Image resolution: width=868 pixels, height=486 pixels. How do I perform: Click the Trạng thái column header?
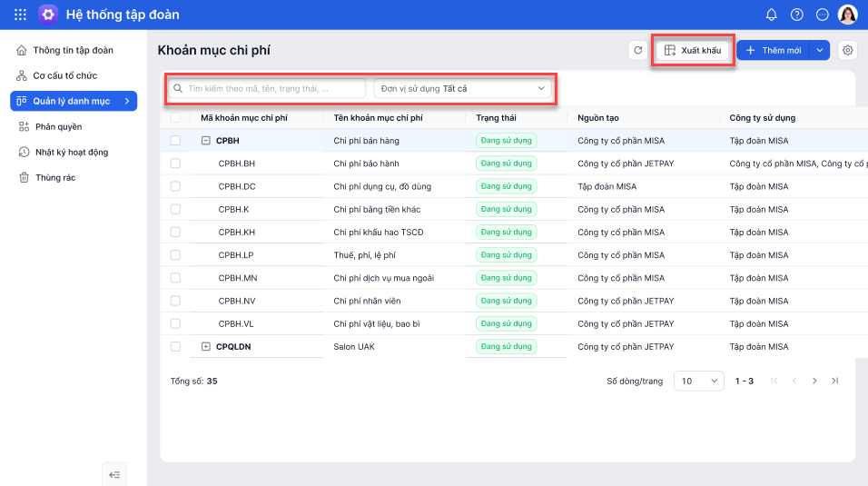496,117
